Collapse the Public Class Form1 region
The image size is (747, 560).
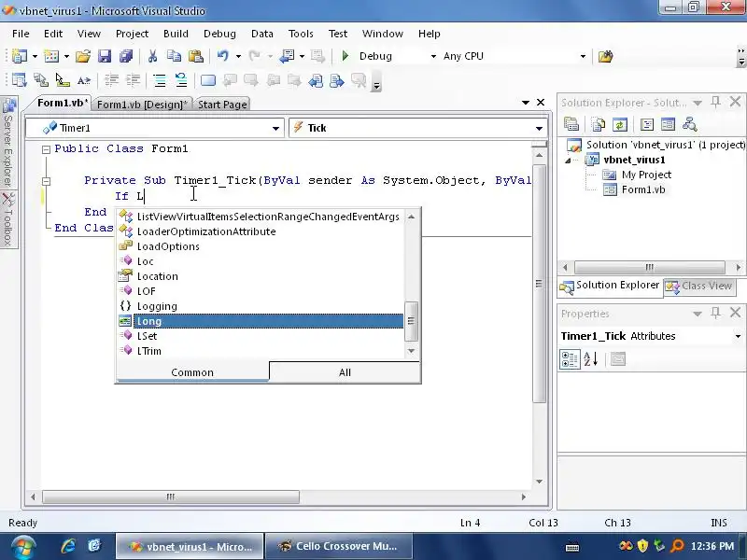pos(46,149)
